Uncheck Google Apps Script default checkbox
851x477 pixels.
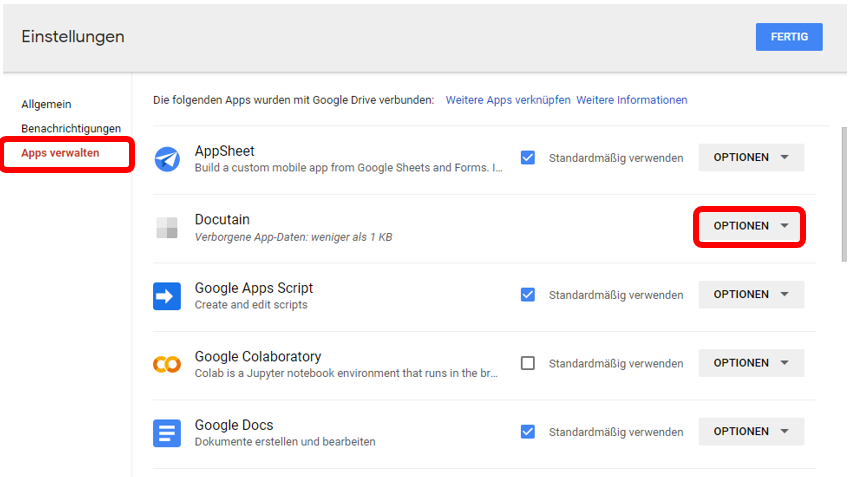[528, 295]
